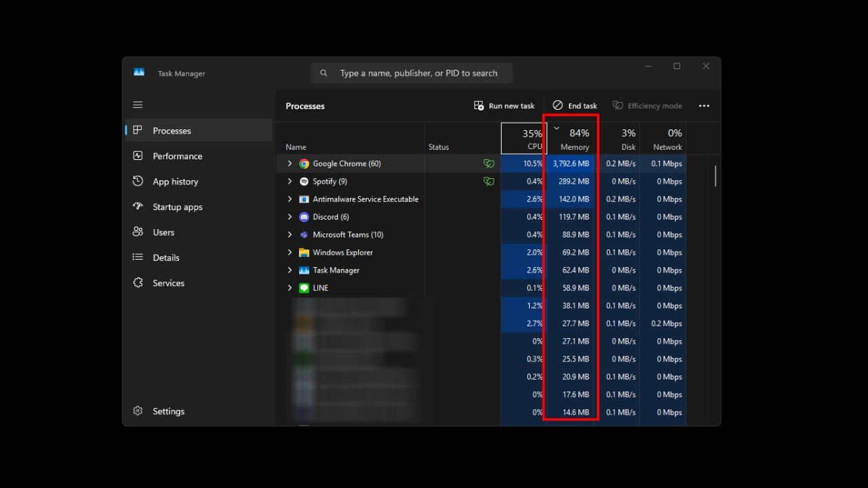
Task: Switch to the App history tab
Action: pyautogui.click(x=199, y=182)
